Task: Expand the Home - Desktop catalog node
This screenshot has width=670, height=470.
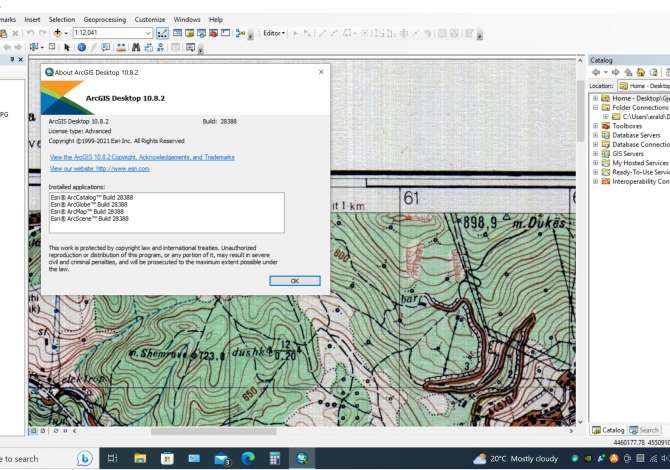Action: click(x=595, y=98)
